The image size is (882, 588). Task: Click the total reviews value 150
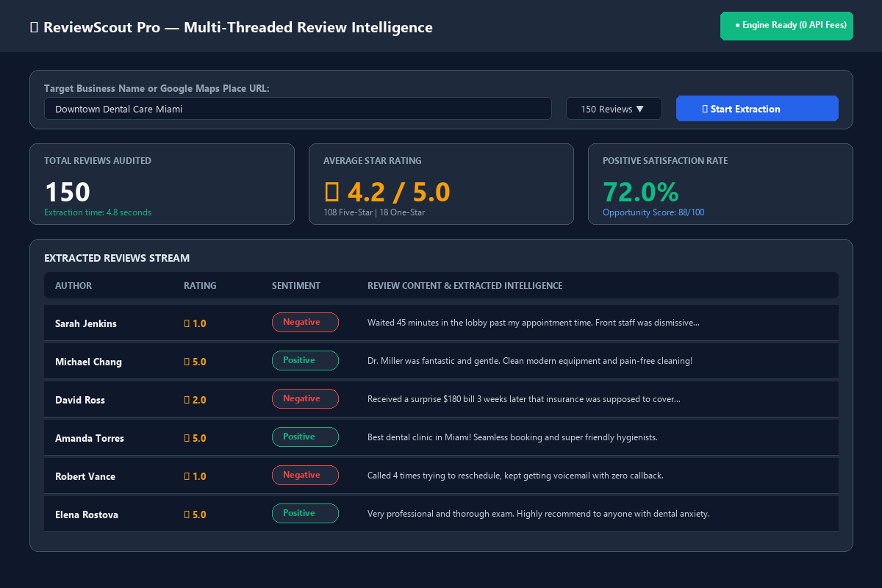tap(68, 192)
